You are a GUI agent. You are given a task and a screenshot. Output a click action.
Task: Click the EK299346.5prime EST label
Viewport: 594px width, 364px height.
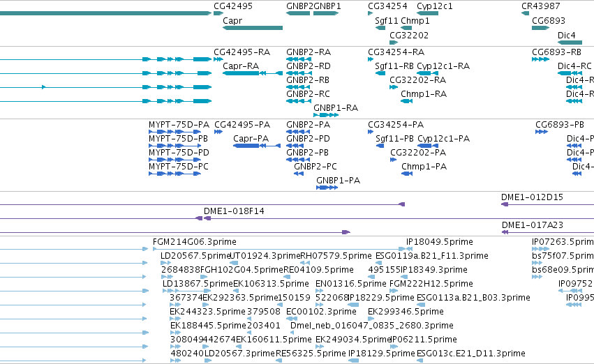406,312
